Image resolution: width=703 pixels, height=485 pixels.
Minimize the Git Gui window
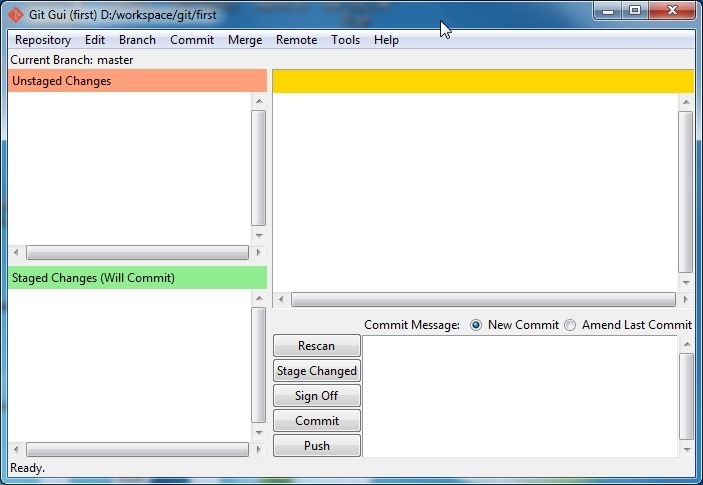pyautogui.click(x=608, y=11)
